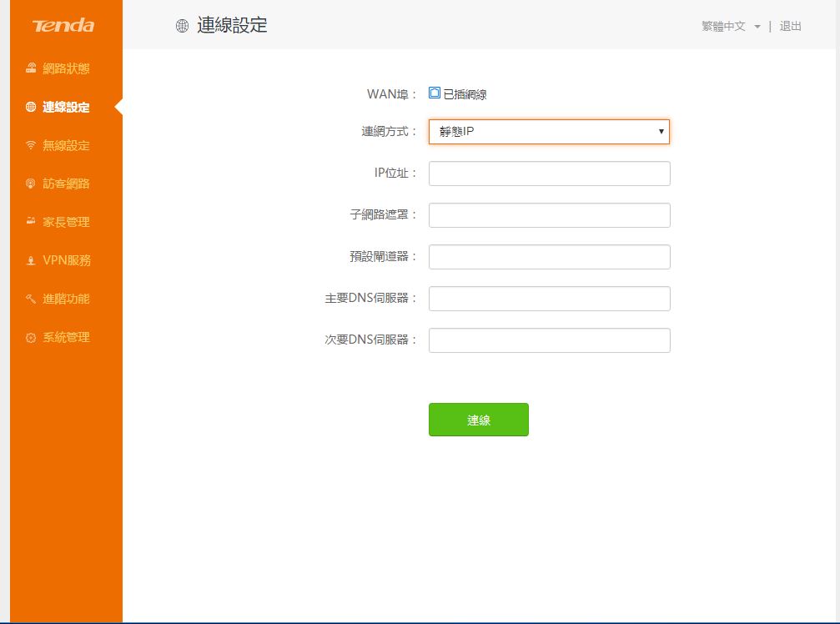The width and height of the screenshot is (840, 624).
Task: Click the Tenda logo
Action: pyautogui.click(x=63, y=25)
